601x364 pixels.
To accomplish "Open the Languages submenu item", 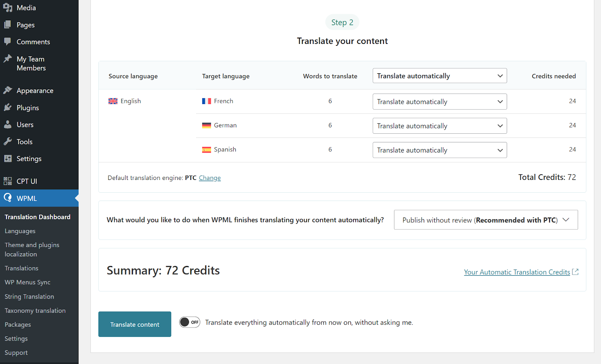I will coord(20,231).
